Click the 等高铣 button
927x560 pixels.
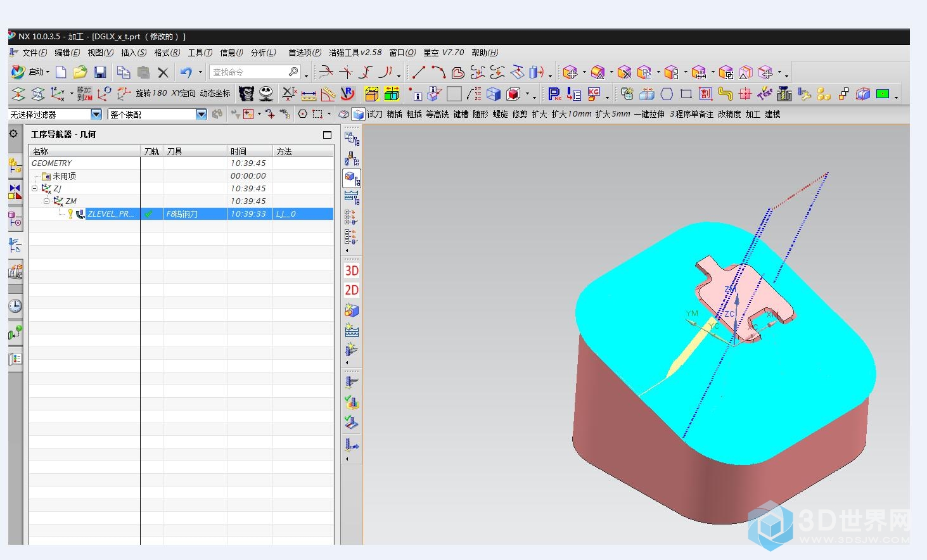point(437,115)
